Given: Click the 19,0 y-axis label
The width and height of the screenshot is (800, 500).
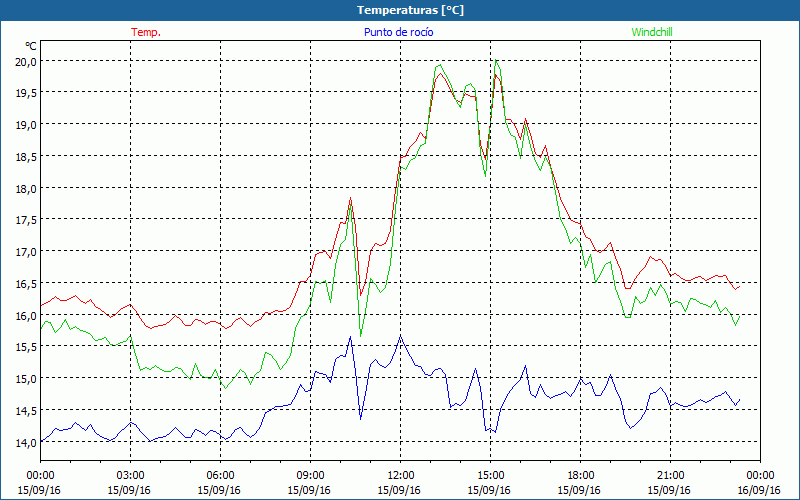Looking at the screenshot, I should click(x=24, y=125).
